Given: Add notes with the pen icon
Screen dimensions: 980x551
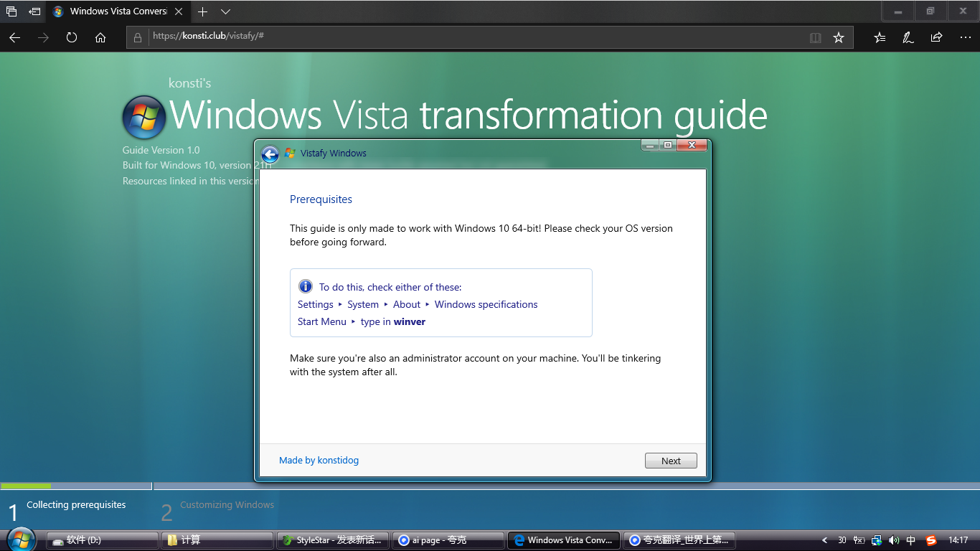Looking at the screenshot, I should click(x=908, y=37).
